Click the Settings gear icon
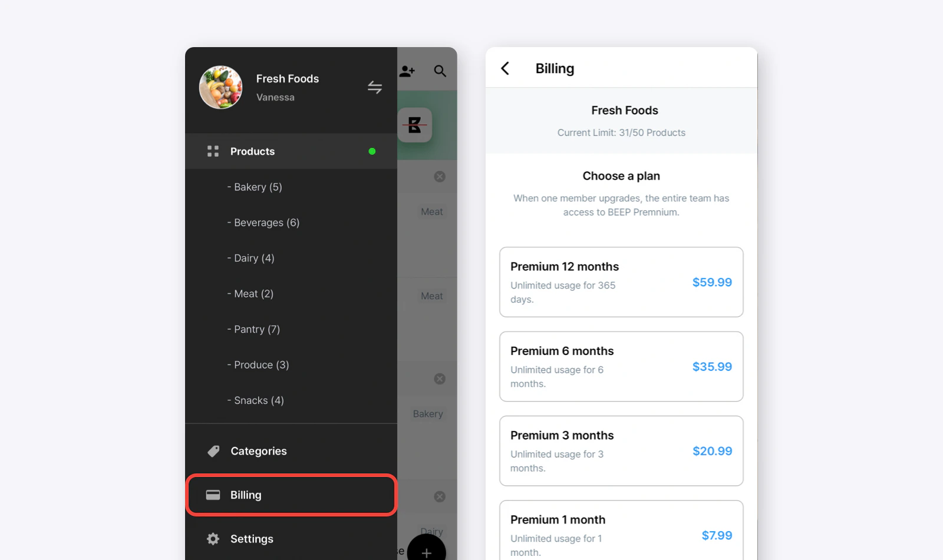The height and width of the screenshot is (560, 943). click(x=213, y=539)
